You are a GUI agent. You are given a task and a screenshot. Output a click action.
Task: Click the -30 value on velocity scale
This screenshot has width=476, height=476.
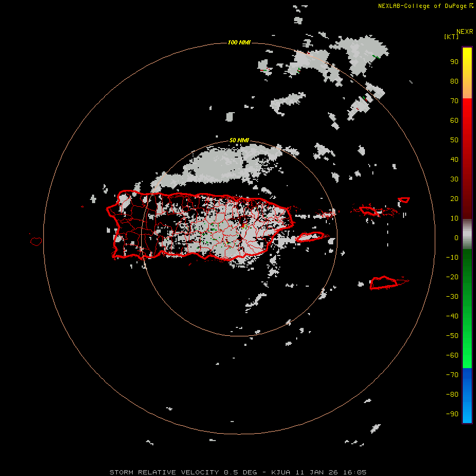[452, 297]
